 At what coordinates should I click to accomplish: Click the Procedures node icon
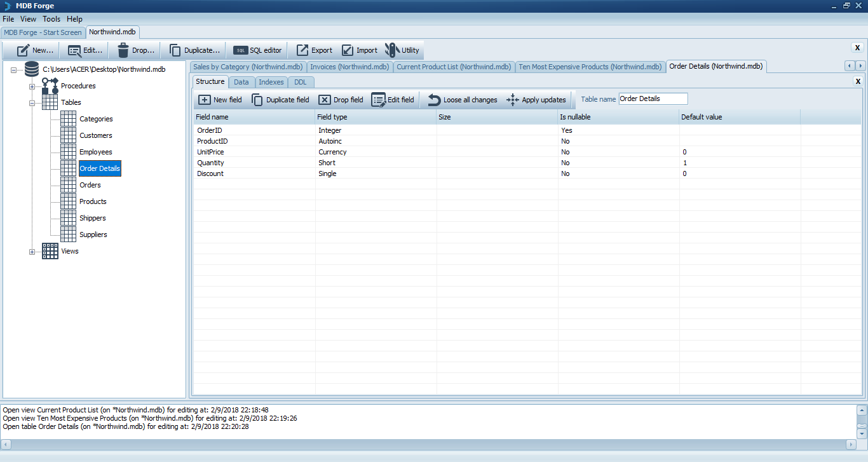(x=50, y=86)
